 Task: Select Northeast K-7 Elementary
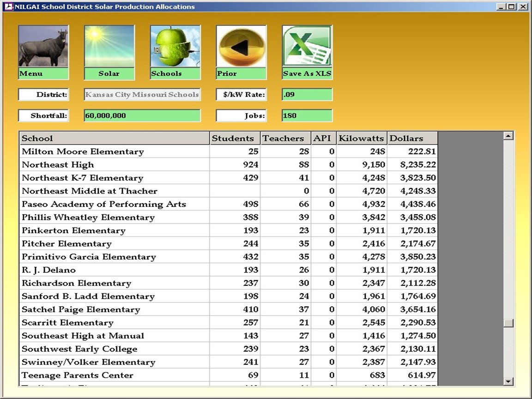(228, 178)
